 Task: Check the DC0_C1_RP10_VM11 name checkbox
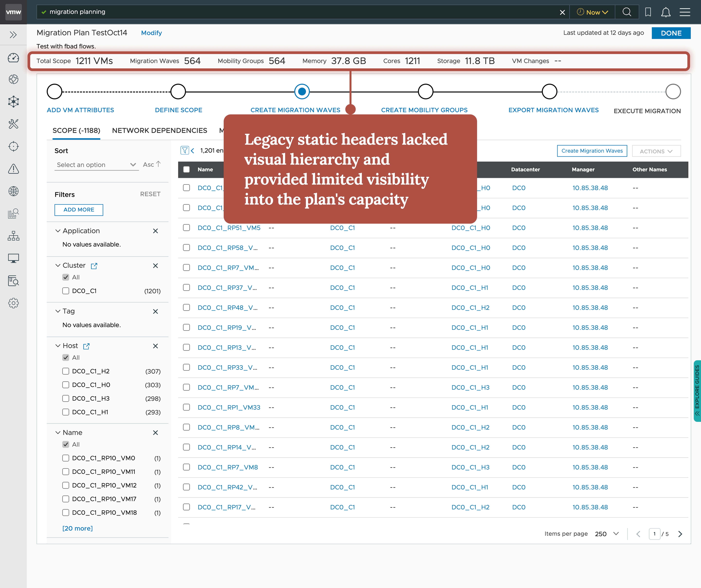[66, 472]
